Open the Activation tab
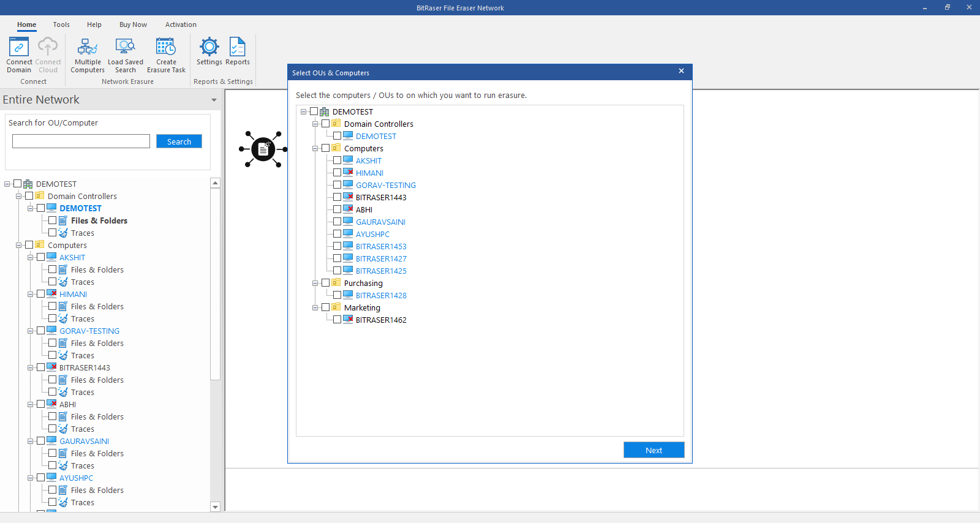Image resolution: width=980 pixels, height=523 pixels. (181, 24)
